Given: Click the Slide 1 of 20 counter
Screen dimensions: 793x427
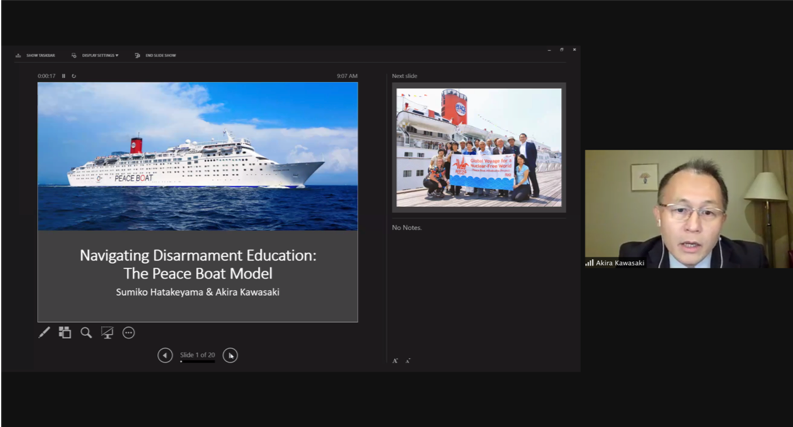Looking at the screenshot, I should [x=197, y=354].
